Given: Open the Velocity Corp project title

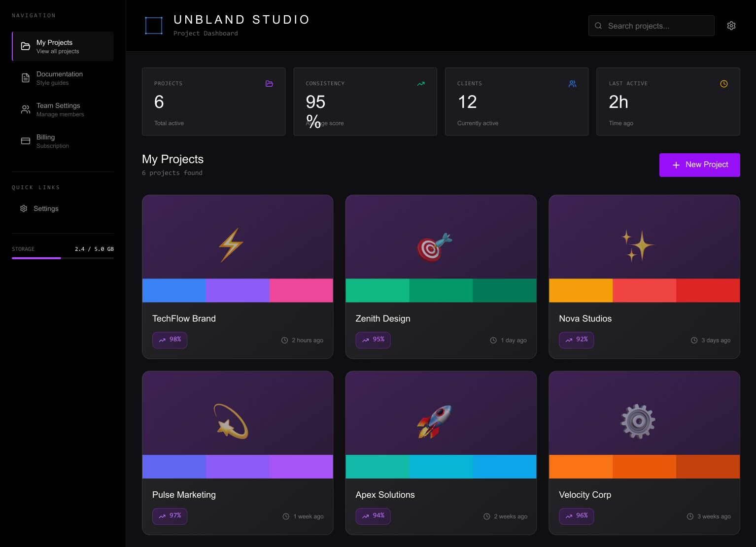Looking at the screenshot, I should 585,495.
